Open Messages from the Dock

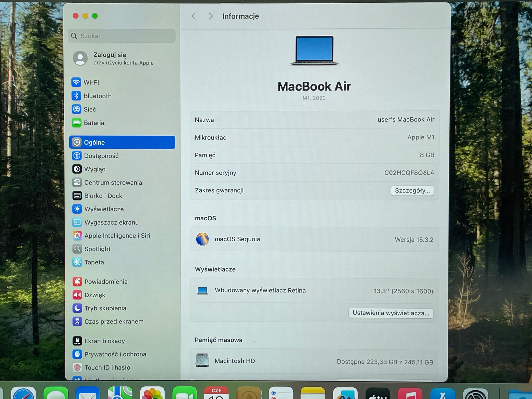(x=56, y=393)
